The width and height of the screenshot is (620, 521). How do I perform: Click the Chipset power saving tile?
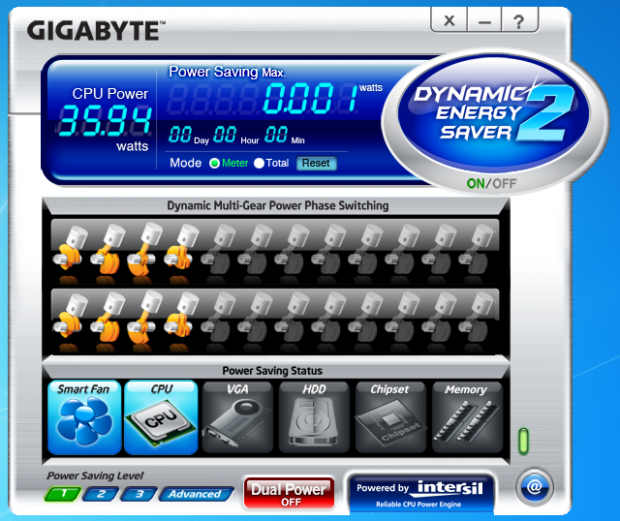click(x=391, y=417)
